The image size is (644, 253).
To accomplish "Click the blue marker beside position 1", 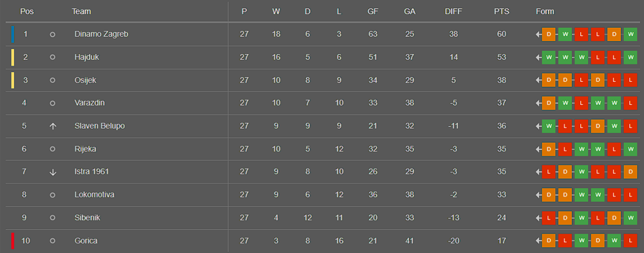I will pyautogui.click(x=13, y=35).
